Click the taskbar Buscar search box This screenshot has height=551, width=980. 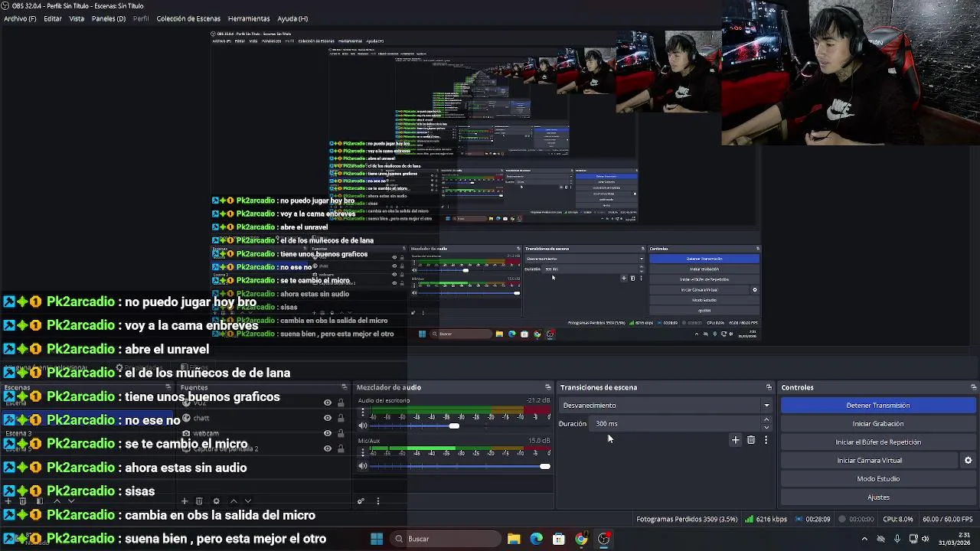444,539
